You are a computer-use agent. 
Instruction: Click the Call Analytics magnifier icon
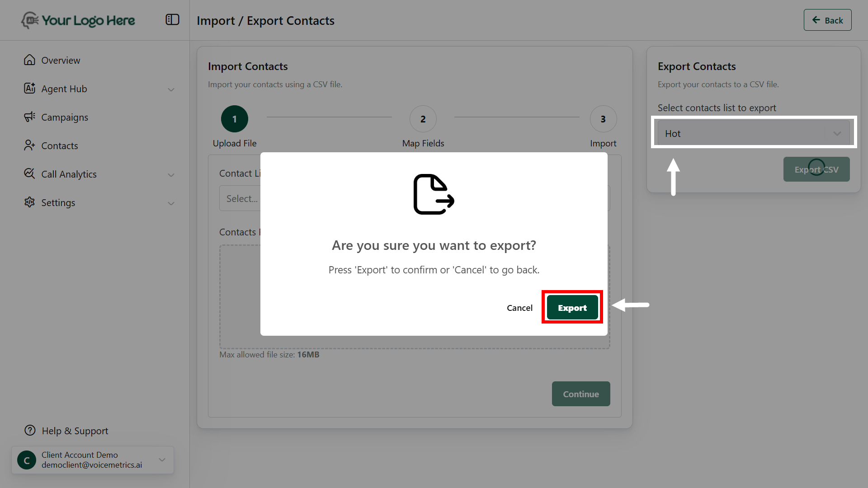pos(29,174)
